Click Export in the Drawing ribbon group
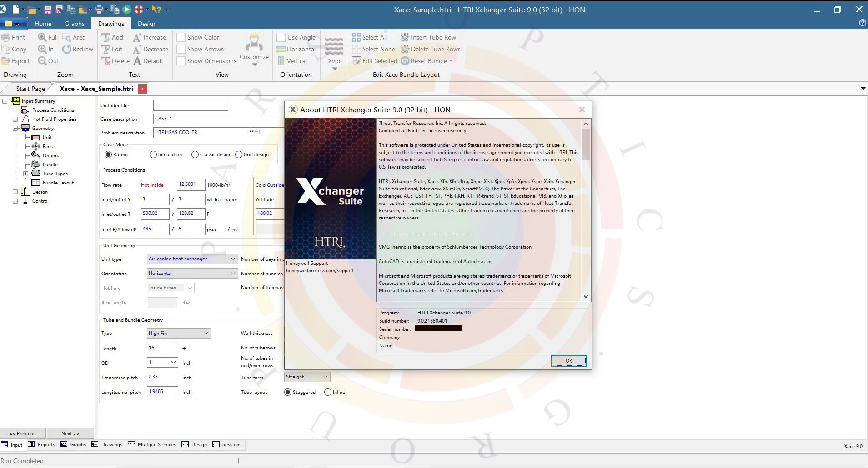868x468 pixels. click(x=15, y=61)
